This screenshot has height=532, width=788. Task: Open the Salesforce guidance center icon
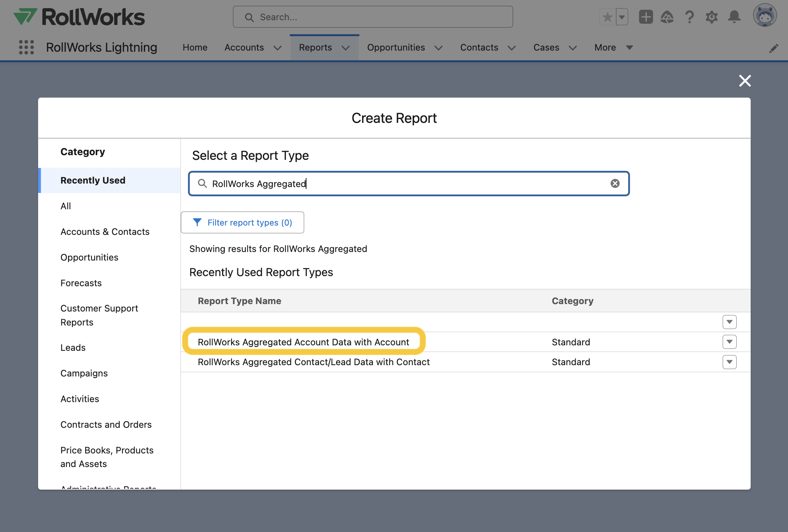(x=667, y=17)
